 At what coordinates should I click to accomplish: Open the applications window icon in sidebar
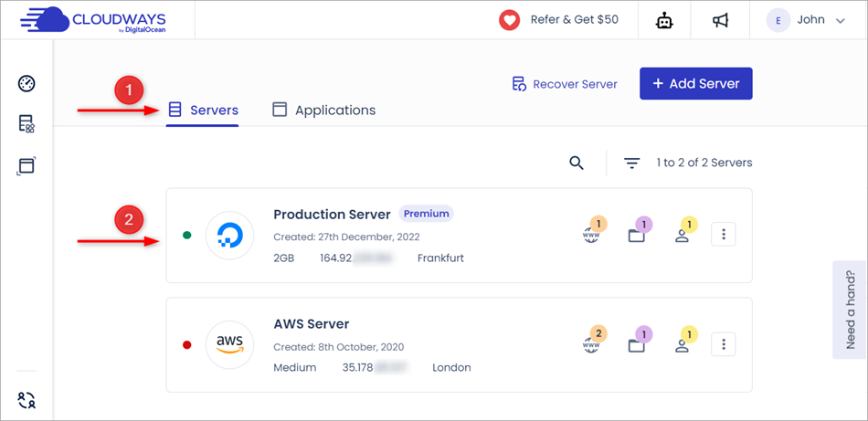(x=26, y=165)
